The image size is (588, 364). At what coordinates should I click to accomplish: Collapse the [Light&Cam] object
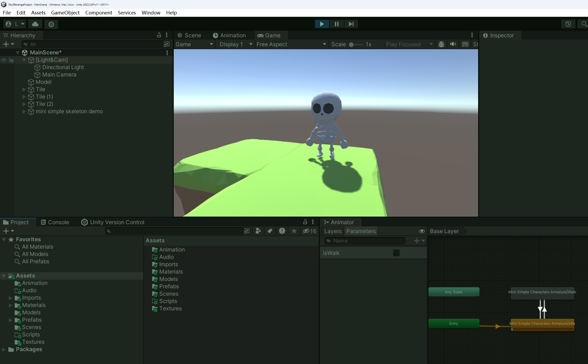click(x=24, y=60)
